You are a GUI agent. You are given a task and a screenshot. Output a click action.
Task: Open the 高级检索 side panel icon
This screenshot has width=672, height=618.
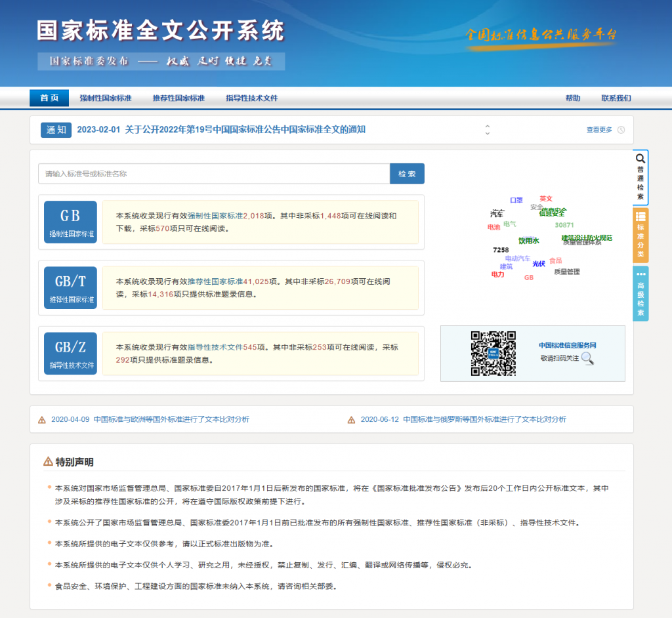click(x=640, y=293)
